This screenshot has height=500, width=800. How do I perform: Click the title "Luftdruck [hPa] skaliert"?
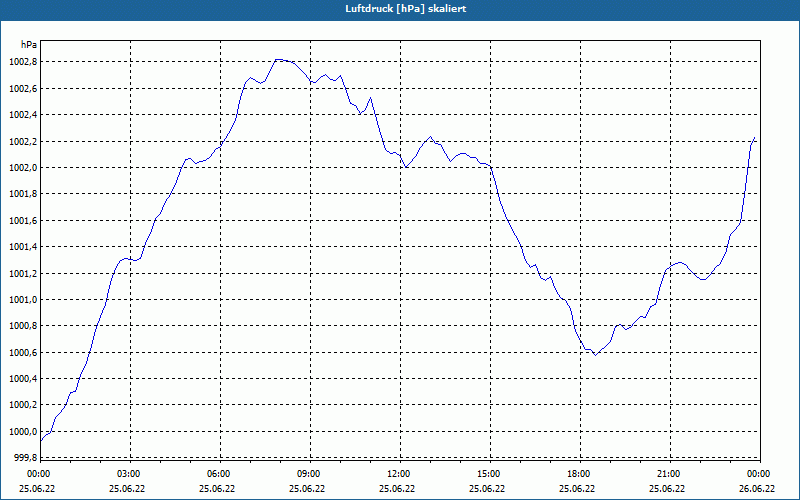(x=406, y=9)
